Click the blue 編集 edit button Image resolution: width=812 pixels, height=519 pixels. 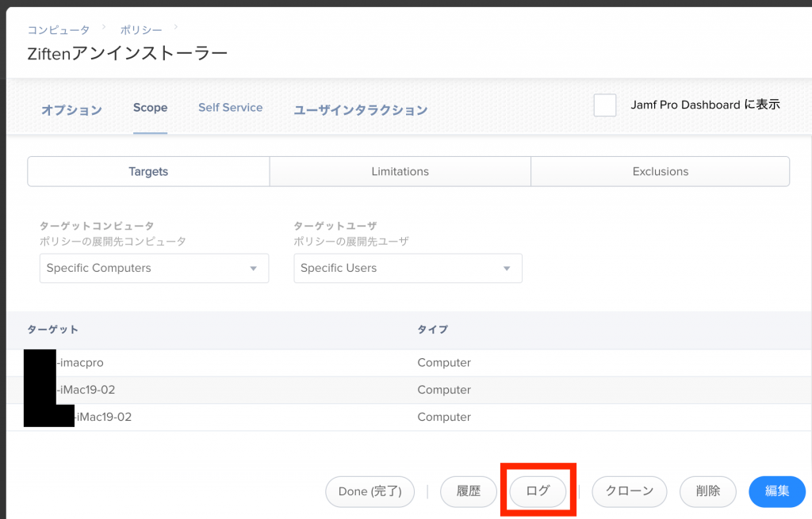(x=777, y=491)
